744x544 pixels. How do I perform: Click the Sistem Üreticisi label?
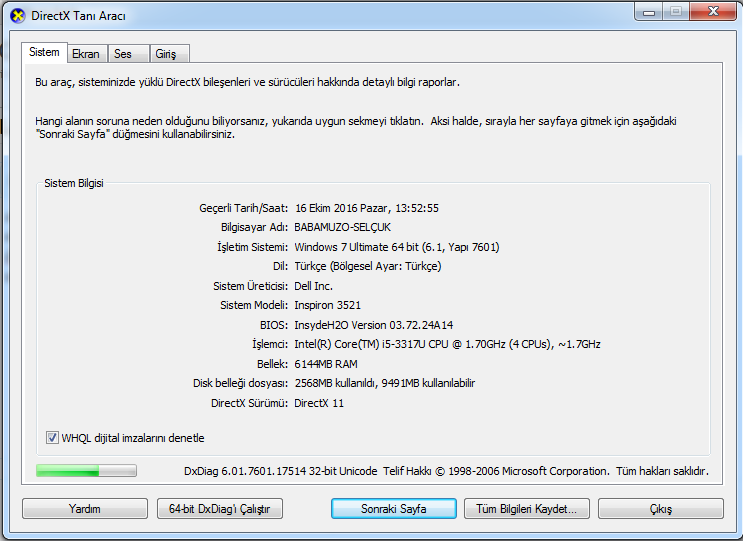[251, 286]
